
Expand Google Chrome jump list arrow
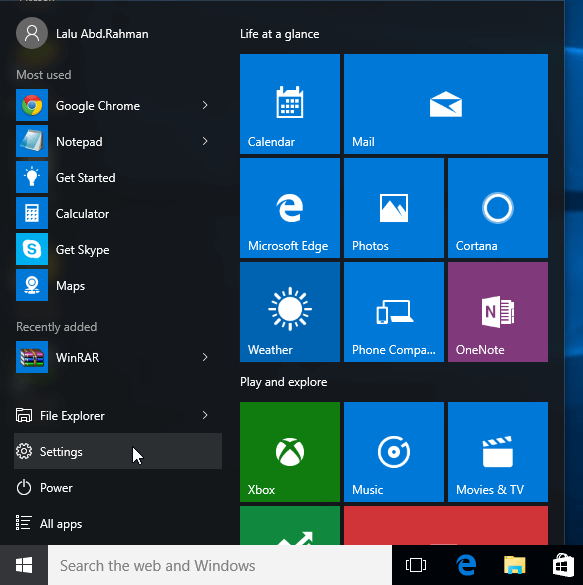point(205,105)
